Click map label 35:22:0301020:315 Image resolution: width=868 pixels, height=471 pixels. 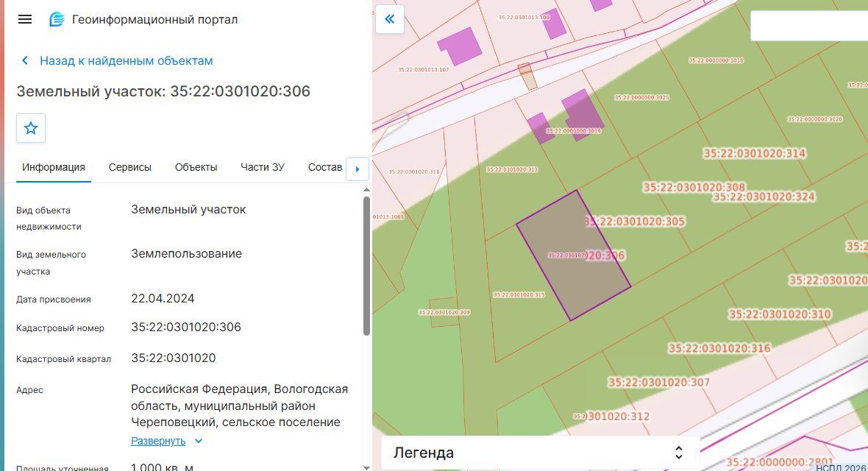tap(519, 295)
